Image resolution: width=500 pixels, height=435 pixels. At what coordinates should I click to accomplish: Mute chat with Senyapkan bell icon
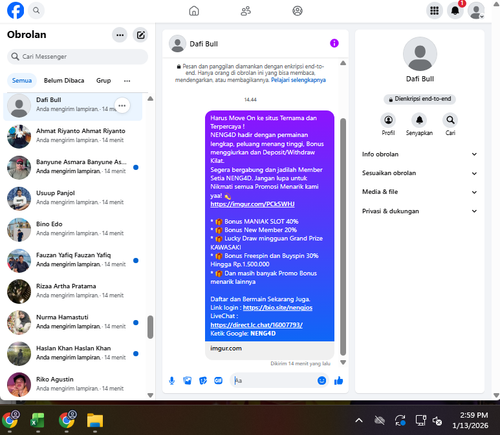[x=419, y=120]
